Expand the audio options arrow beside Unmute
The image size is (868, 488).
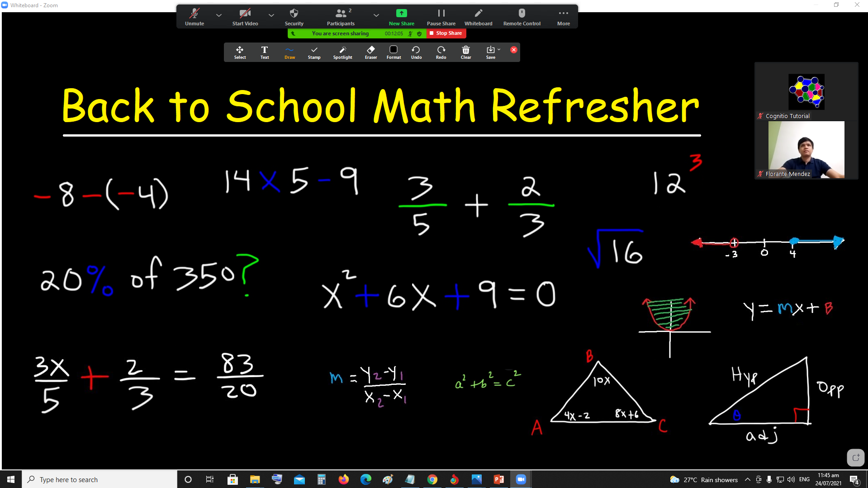tap(219, 15)
